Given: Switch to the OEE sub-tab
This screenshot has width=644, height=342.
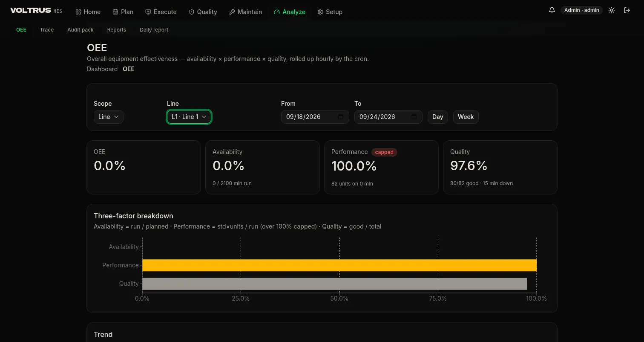Looking at the screenshot, I should 21,30.
